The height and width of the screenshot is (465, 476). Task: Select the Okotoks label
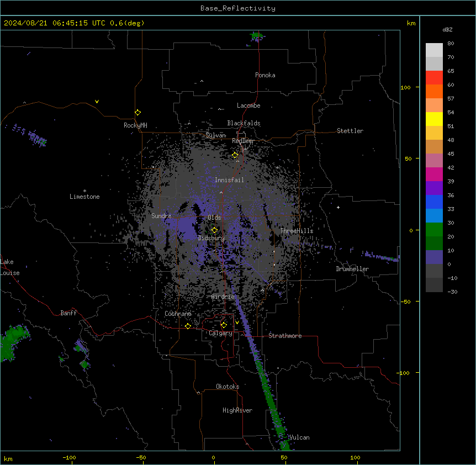[228, 387]
